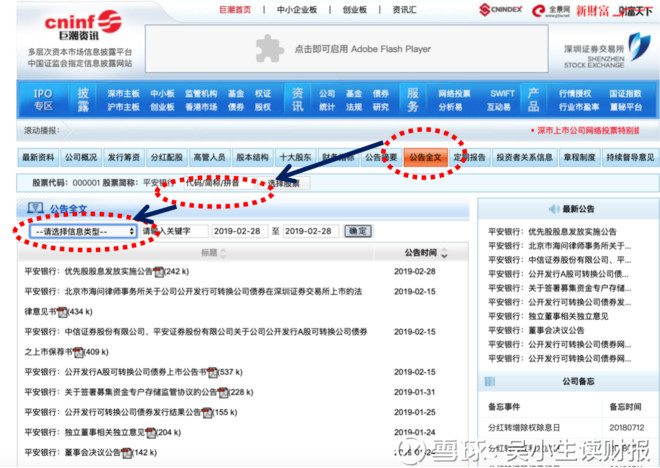Switch to the 投资者关系信息 tab

(524, 157)
